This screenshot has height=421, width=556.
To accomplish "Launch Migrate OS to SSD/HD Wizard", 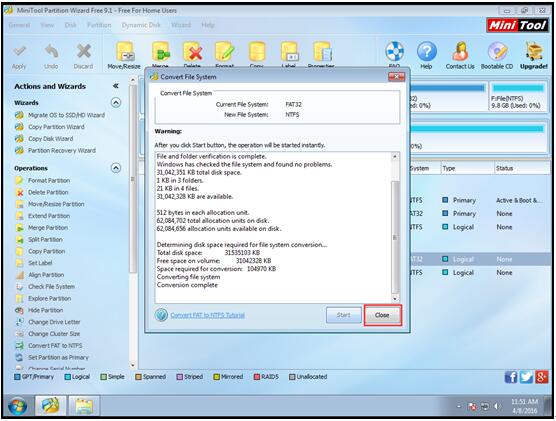I will coord(66,115).
